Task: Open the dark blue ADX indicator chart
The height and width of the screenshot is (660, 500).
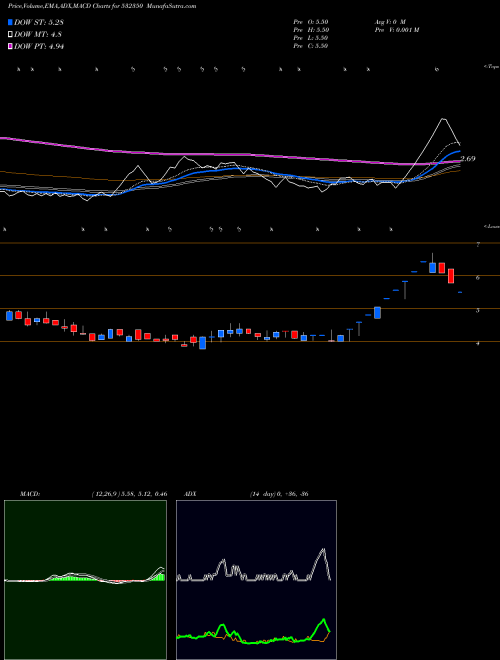Action: coord(256,580)
